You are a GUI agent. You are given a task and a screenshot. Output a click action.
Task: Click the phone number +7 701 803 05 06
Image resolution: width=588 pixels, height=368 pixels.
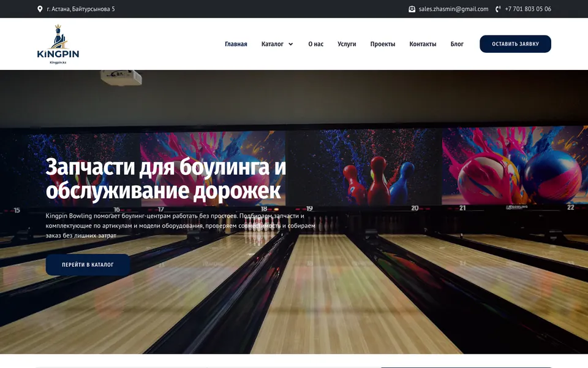point(528,9)
